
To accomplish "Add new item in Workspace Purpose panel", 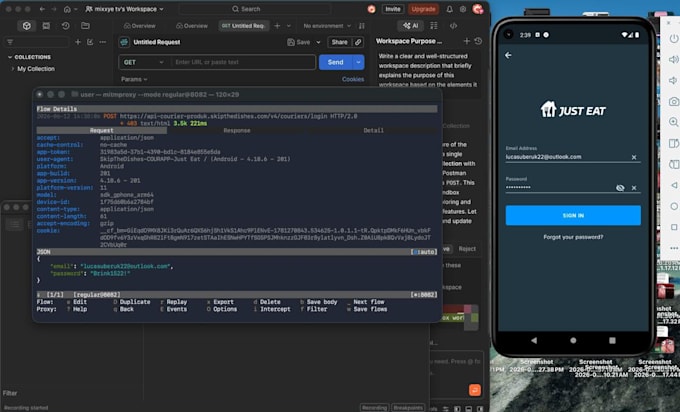I will point(467,41).
